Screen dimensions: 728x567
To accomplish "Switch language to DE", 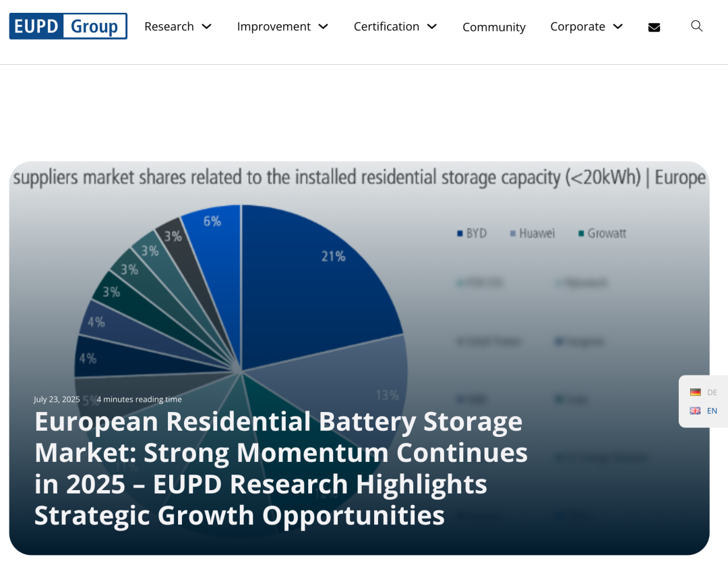I will (712, 392).
